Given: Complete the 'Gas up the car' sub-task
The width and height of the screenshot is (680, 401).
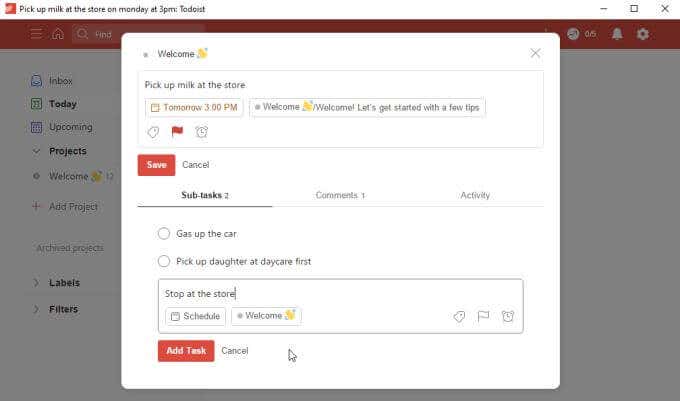Looking at the screenshot, I should coord(163,234).
